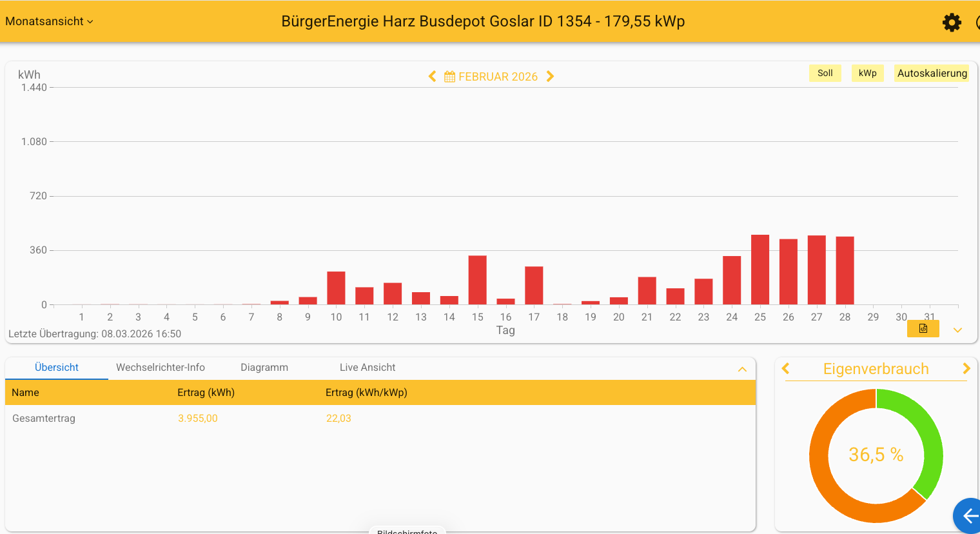Screen dimensions: 980x534
Task: Open the calendar date picker icon
Action: (x=450, y=77)
